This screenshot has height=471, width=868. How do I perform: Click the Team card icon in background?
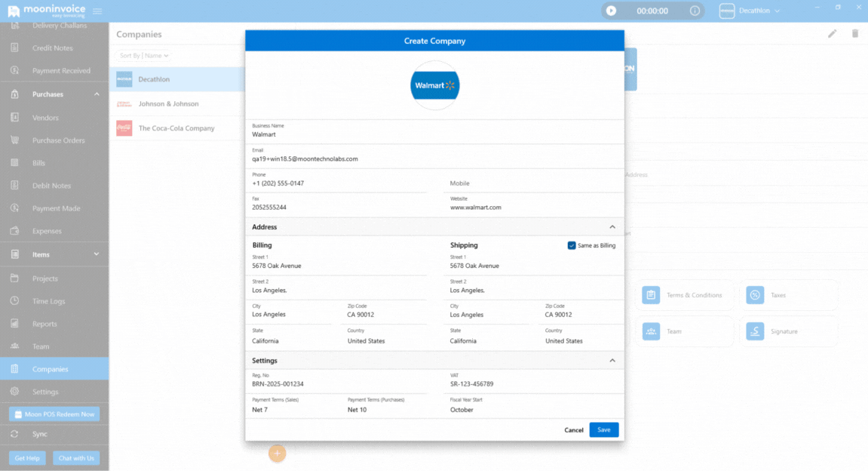(x=651, y=331)
